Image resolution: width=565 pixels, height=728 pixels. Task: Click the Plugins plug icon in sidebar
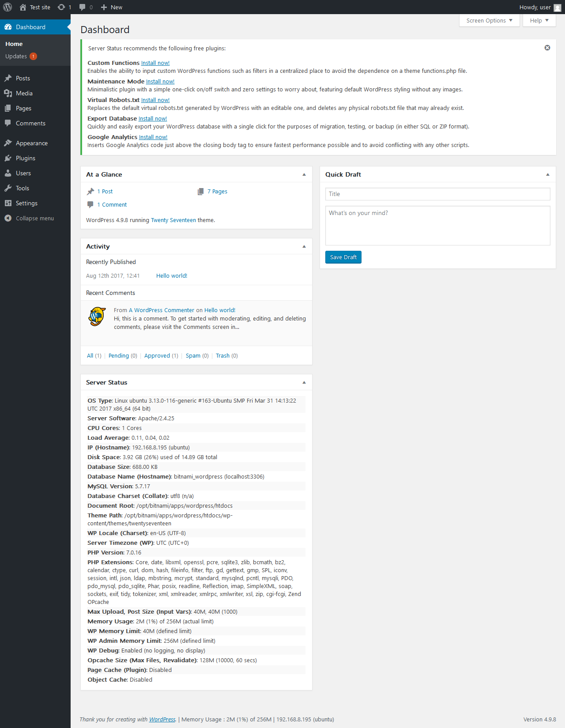(x=8, y=158)
